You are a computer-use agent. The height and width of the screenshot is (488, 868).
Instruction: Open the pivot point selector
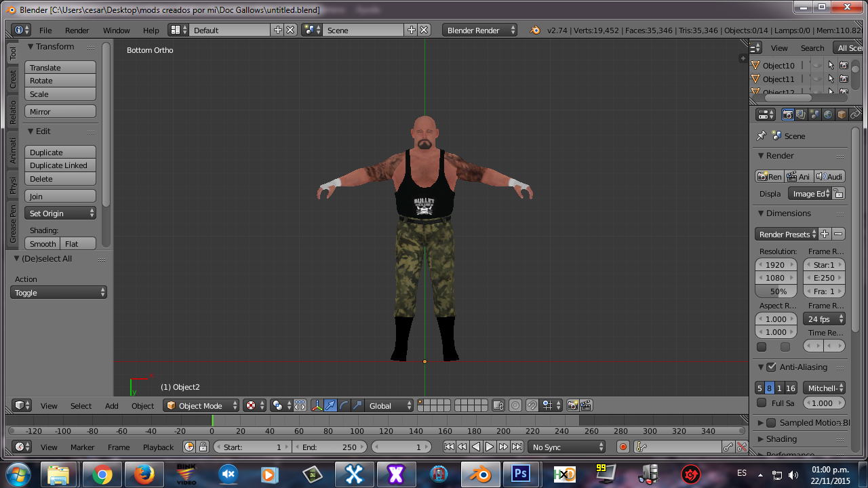(x=280, y=405)
